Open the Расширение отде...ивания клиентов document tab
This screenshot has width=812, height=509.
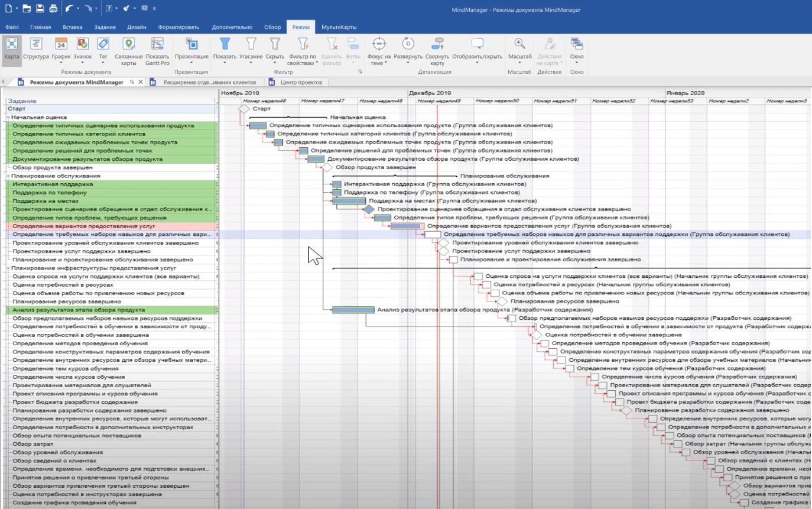204,82
